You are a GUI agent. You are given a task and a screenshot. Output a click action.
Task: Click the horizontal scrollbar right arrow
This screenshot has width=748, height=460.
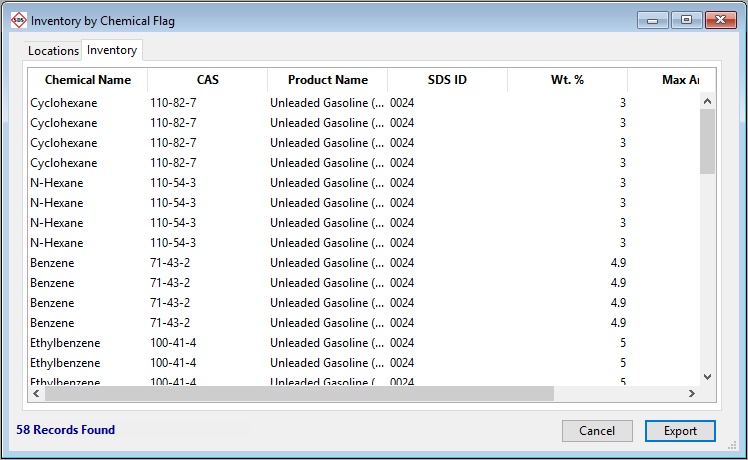coord(692,394)
